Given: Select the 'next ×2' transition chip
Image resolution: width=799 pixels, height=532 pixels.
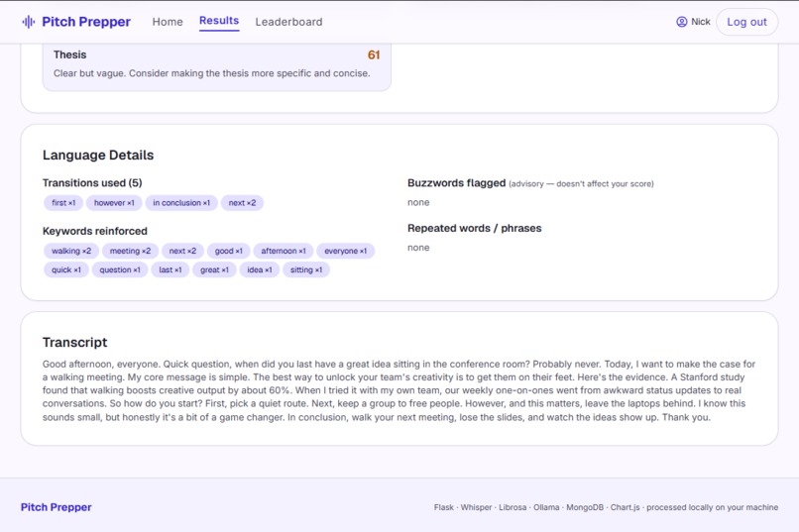Looking at the screenshot, I should (x=242, y=203).
